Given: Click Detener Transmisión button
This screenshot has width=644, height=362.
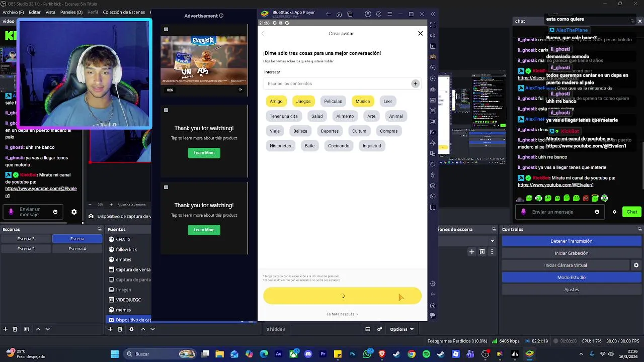Looking at the screenshot, I should pos(571,241).
